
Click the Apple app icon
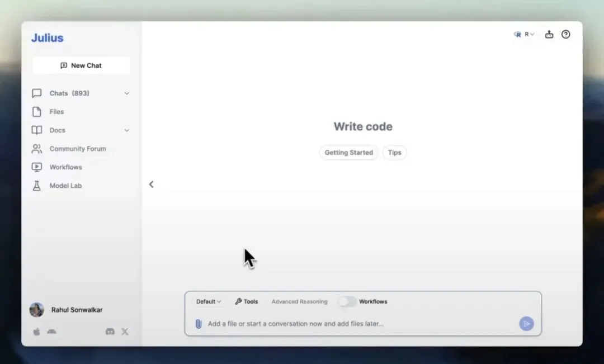pos(36,331)
